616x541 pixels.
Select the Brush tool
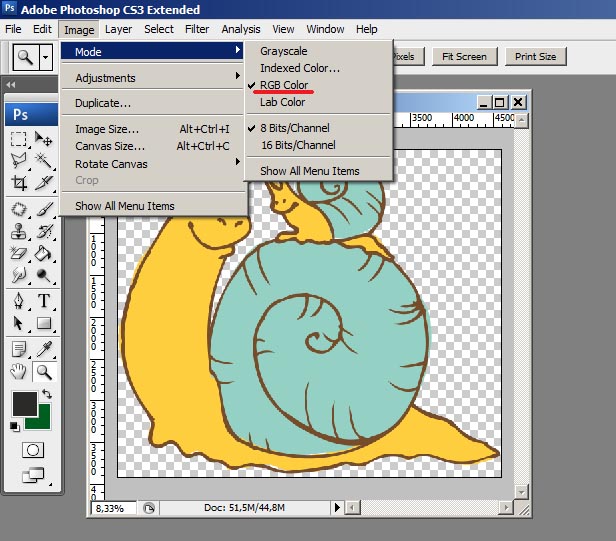coord(44,209)
